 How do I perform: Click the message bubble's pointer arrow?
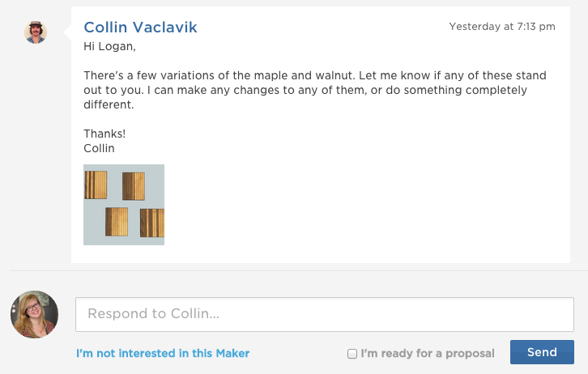pyautogui.click(x=67, y=32)
